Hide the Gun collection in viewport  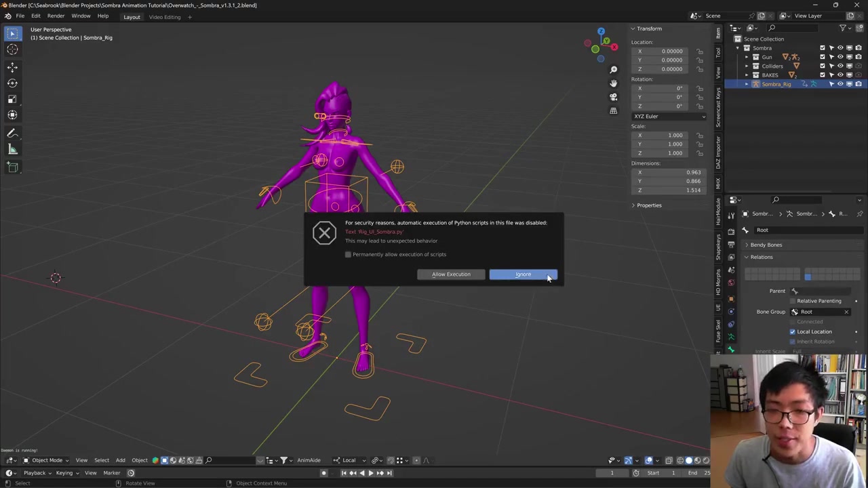[840, 57]
